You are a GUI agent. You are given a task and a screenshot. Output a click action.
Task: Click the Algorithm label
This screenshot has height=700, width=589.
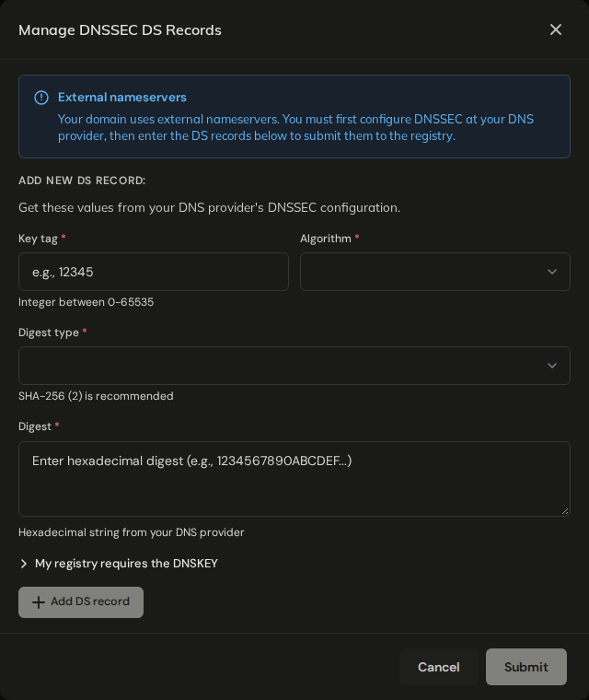tap(326, 239)
